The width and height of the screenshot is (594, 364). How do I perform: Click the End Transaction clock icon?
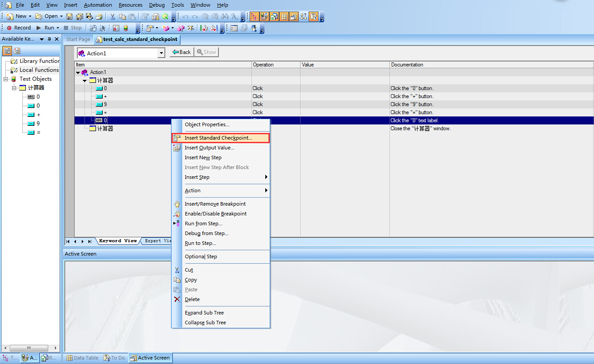point(214,28)
